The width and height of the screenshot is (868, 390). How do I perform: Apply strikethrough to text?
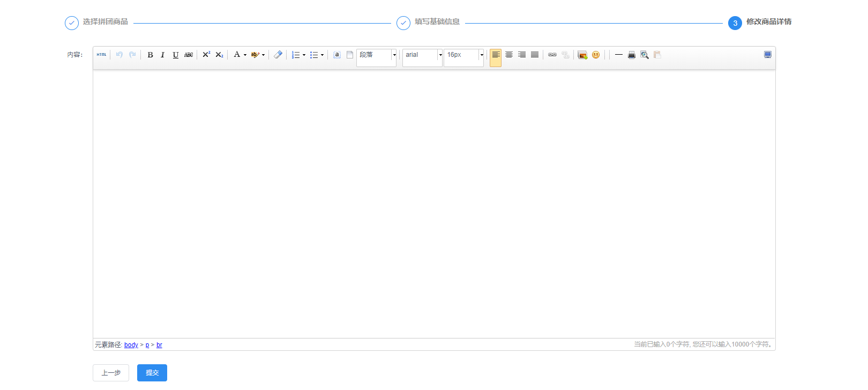[189, 55]
